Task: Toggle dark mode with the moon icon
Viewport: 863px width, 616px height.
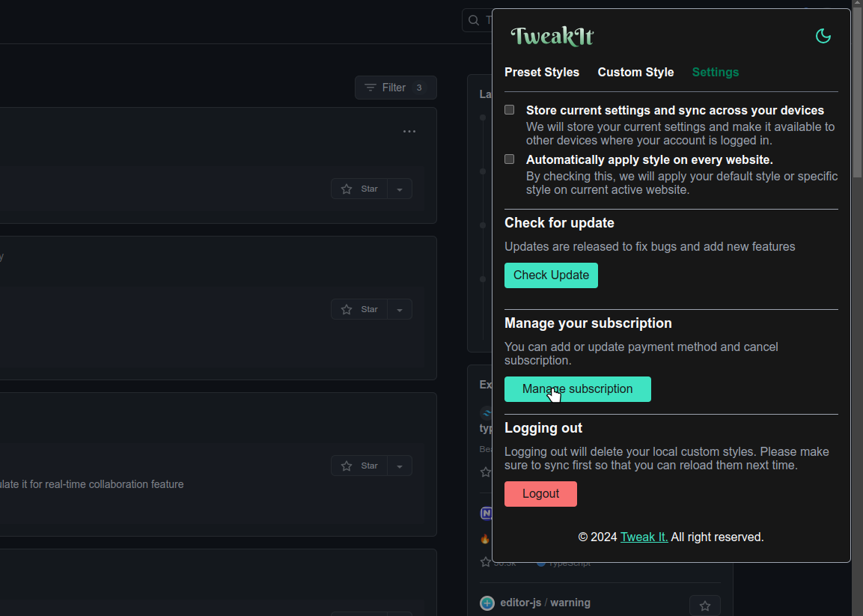Action: click(823, 36)
